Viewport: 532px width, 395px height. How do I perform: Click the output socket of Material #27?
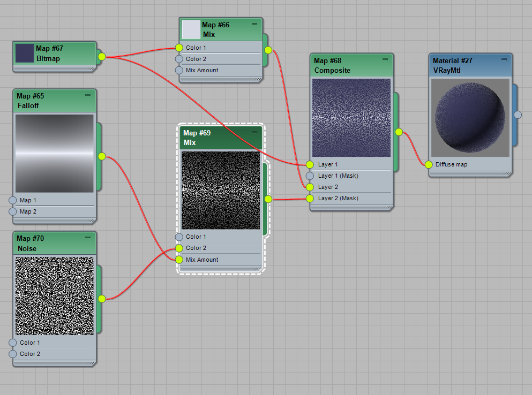coord(518,115)
